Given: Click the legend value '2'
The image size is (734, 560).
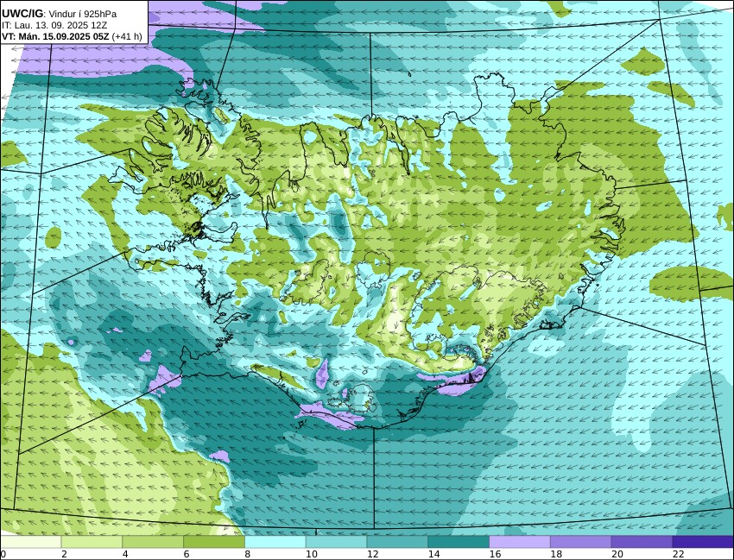Looking at the screenshot, I should pyautogui.click(x=64, y=554).
